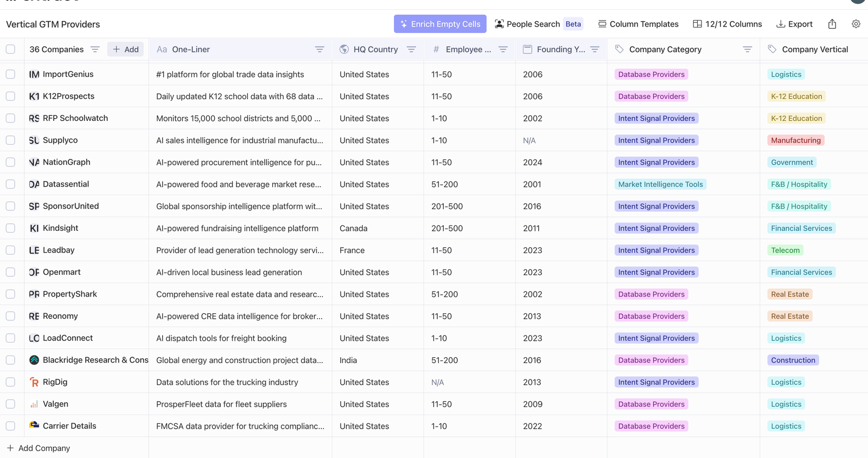
Task: Click the RigDig company logo icon
Action: click(x=34, y=382)
